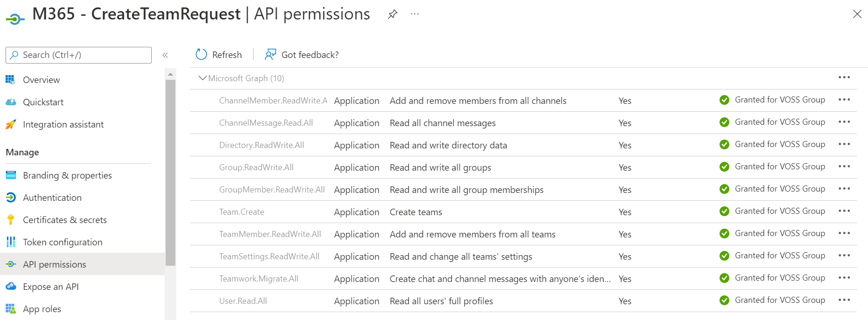
Task: Open the Overview page
Action: coord(41,80)
